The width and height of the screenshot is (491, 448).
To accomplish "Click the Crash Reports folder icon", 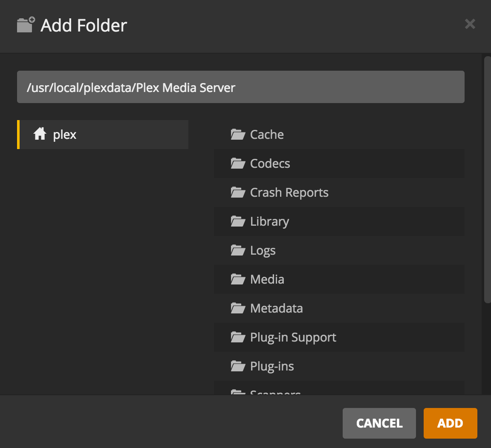I will tap(238, 192).
